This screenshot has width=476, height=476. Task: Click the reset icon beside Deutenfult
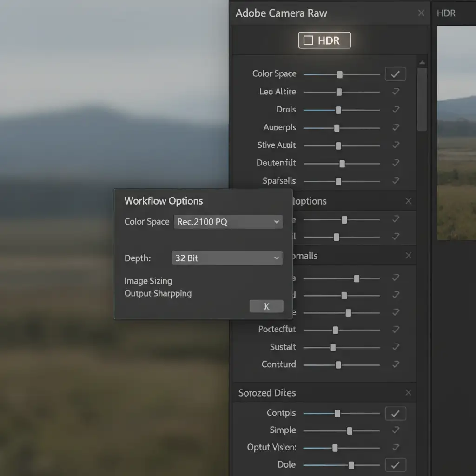[396, 163]
